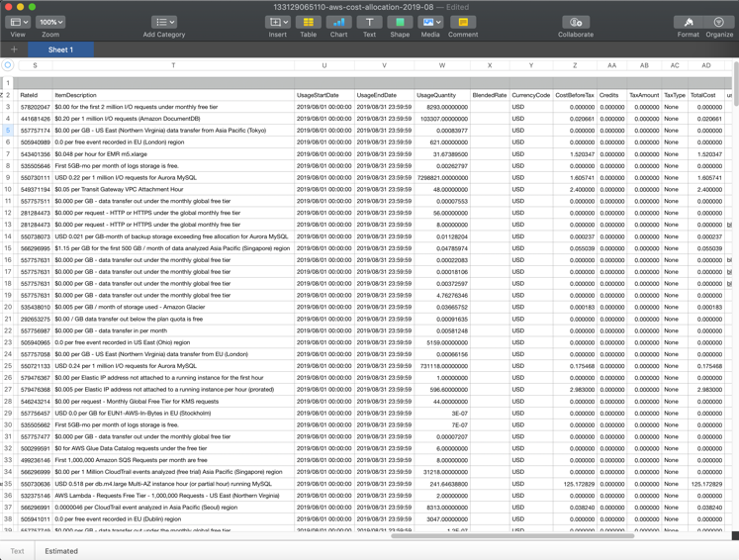Click the horizontal scrollbar
Image resolution: width=739 pixels, height=560 pixels.
pos(512,535)
